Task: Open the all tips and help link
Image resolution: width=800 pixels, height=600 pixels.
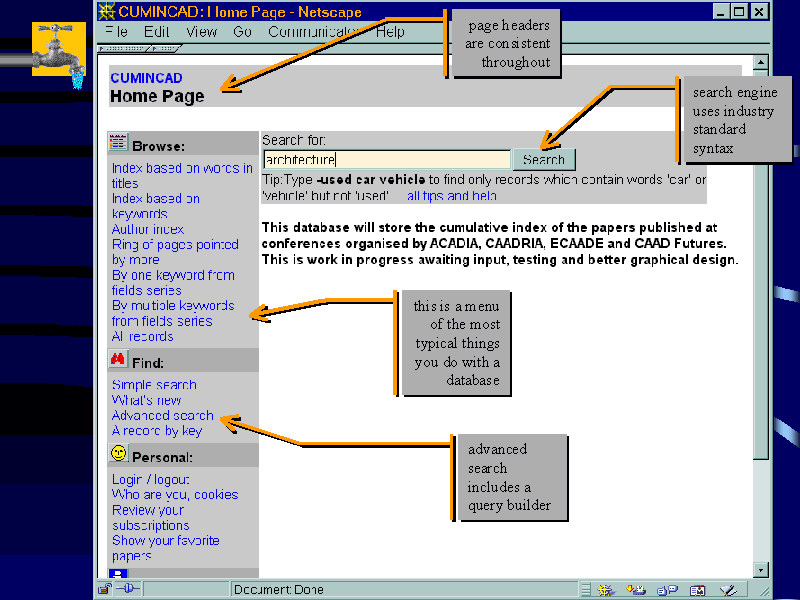Action: pos(450,196)
